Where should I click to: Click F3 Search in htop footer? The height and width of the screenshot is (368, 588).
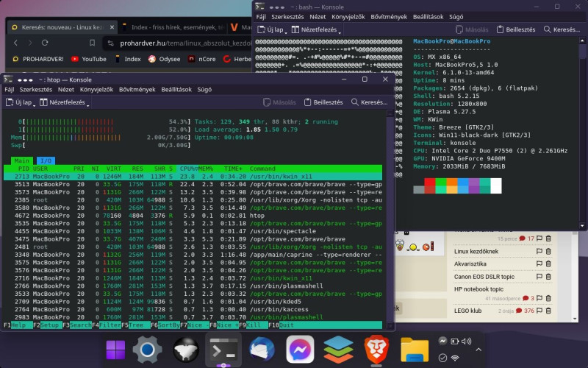pyautogui.click(x=77, y=325)
